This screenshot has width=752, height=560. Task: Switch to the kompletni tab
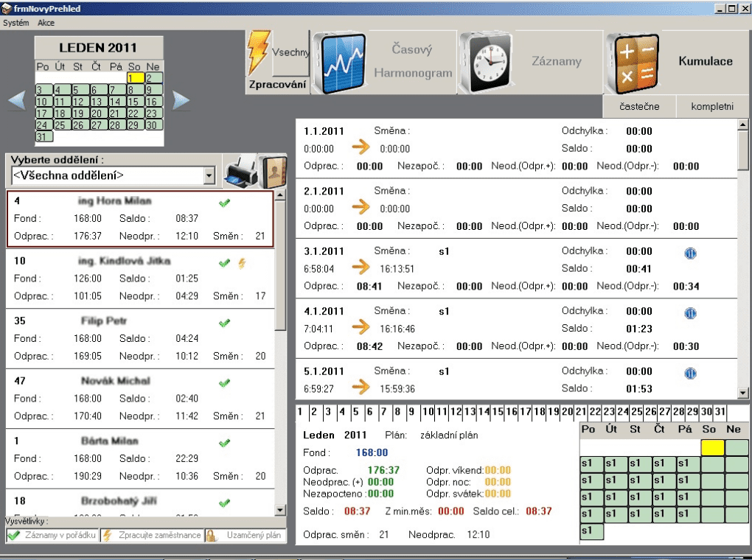[x=712, y=106]
